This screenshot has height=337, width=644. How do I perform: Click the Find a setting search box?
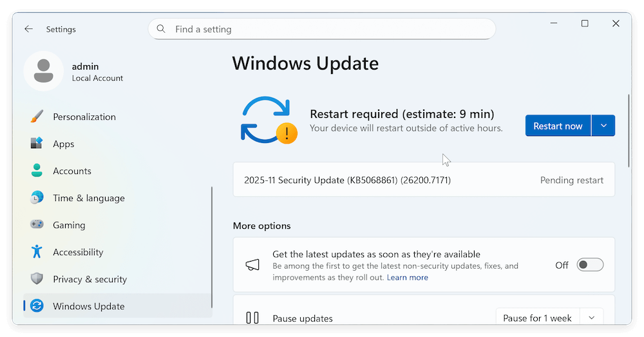322,29
